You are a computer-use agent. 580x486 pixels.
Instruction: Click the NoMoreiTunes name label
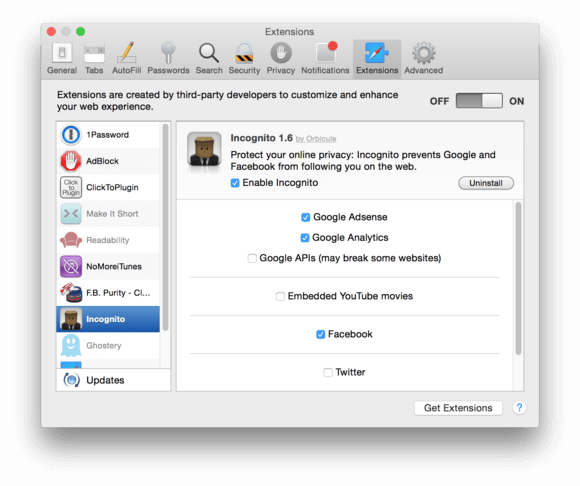point(114,266)
